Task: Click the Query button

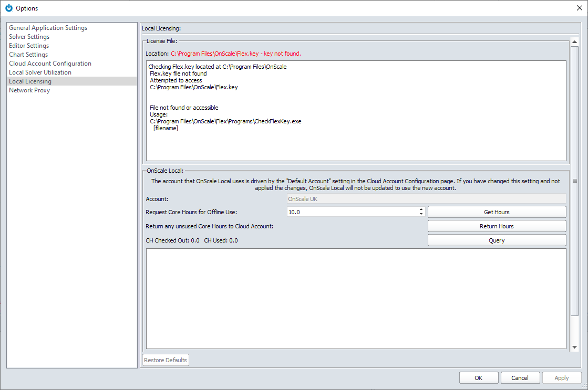Action: pos(497,240)
